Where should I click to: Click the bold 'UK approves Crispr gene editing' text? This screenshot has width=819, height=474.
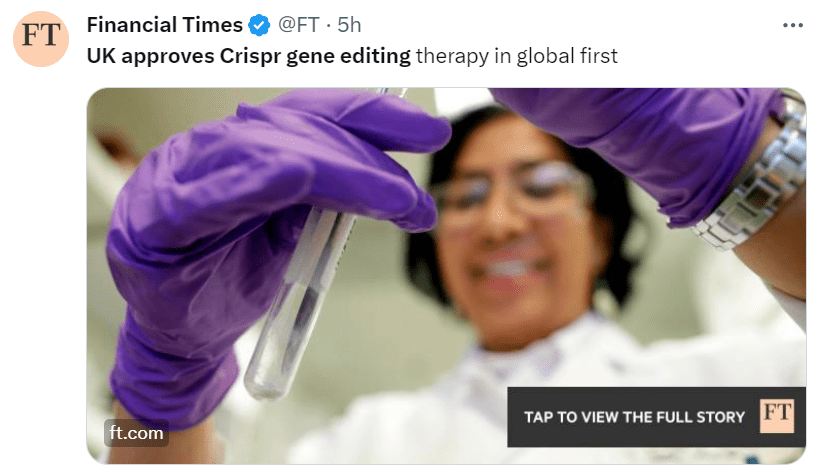coord(249,56)
